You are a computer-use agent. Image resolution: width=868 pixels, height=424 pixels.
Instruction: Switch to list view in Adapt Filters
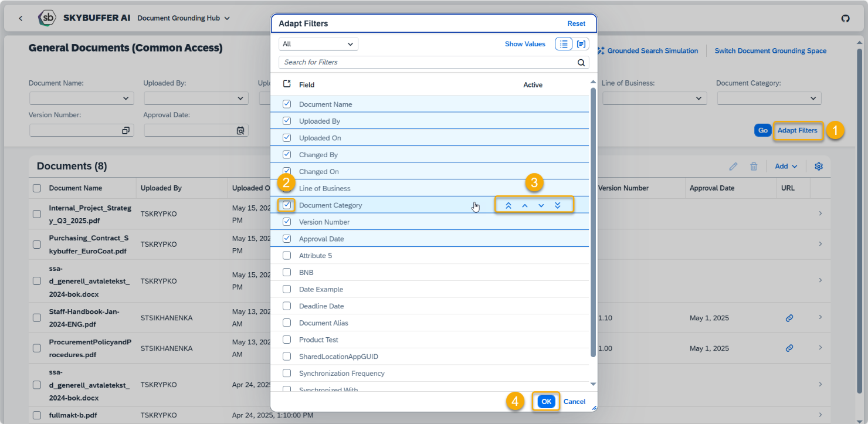click(x=564, y=44)
